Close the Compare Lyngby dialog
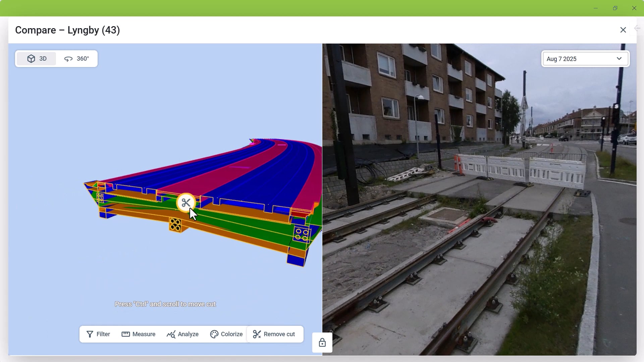 pos(623,30)
